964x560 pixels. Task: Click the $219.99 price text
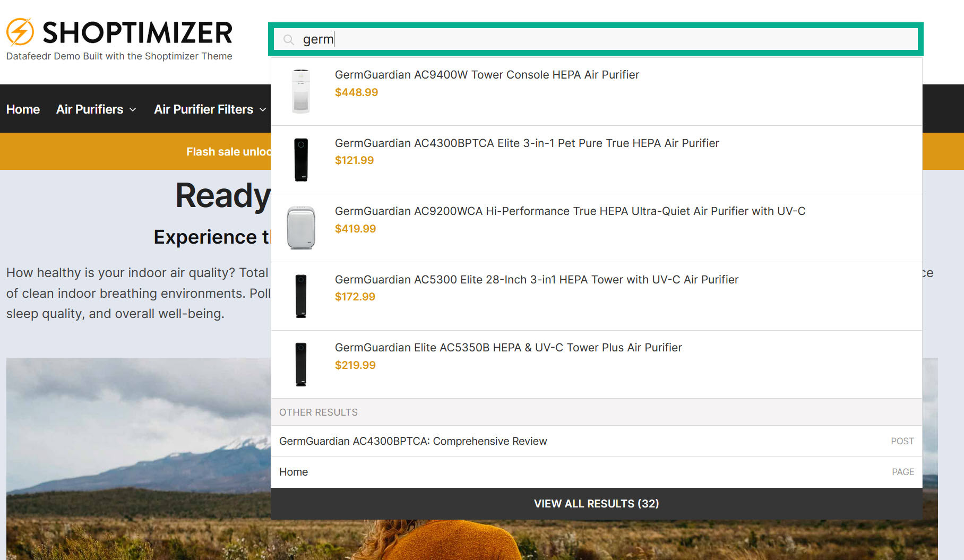(355, 365)
